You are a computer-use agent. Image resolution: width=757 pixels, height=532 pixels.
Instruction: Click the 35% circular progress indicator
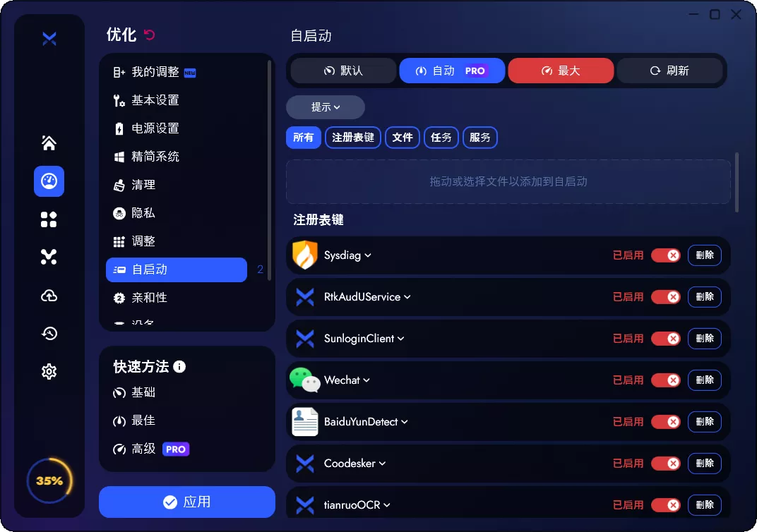49,480
